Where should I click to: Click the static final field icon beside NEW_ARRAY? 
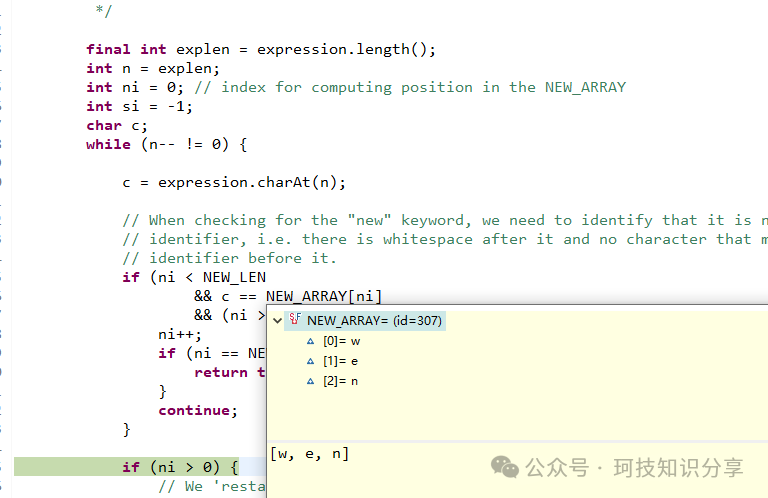(x=295, y=319)
